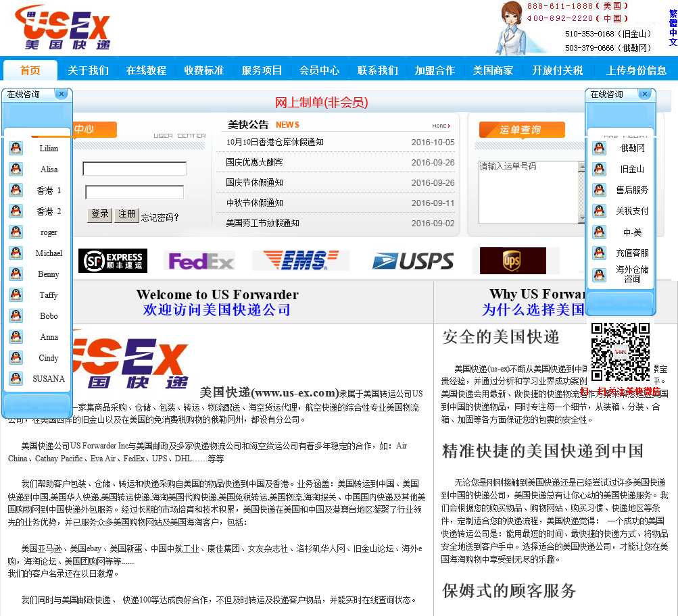The image size is (678, 616).
Task: Click the QQ icon beside 俄勒冈
Action: [x=600, y=148]
